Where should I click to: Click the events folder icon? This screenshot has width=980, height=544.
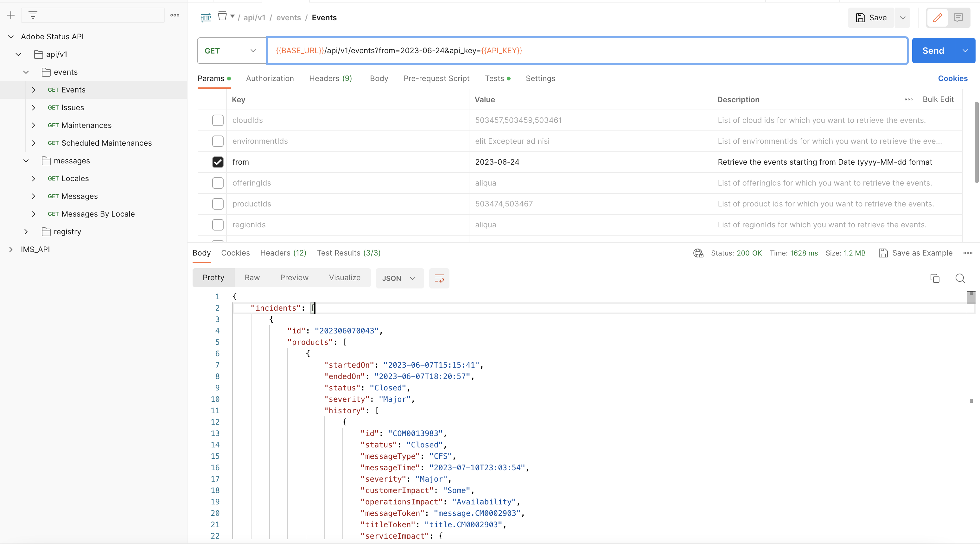46,72
